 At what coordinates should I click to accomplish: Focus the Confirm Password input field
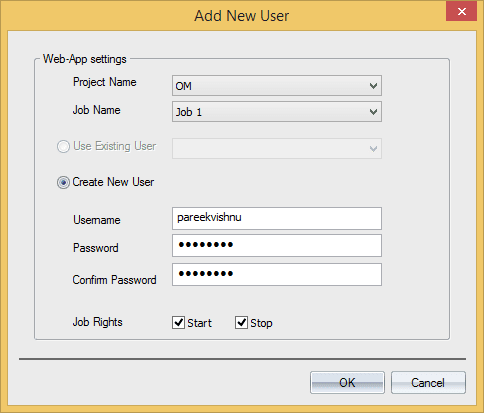click(277, 274)
